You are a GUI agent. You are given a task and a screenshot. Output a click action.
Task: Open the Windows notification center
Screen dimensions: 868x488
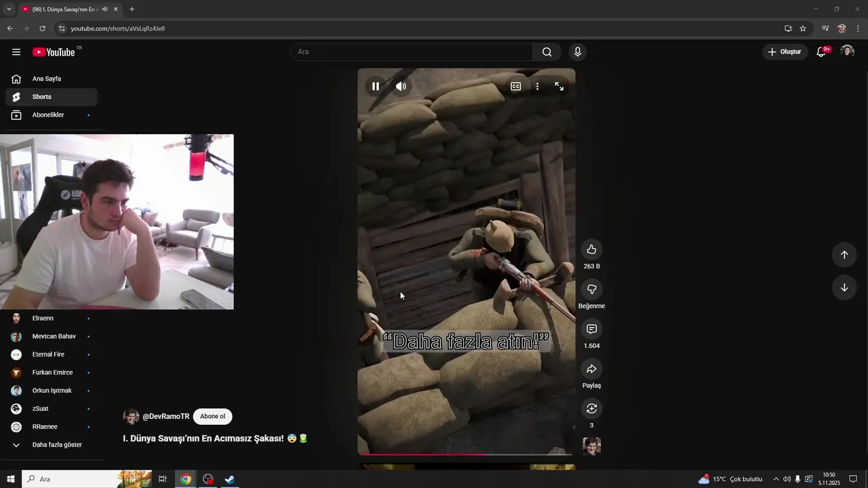point(853,479)
